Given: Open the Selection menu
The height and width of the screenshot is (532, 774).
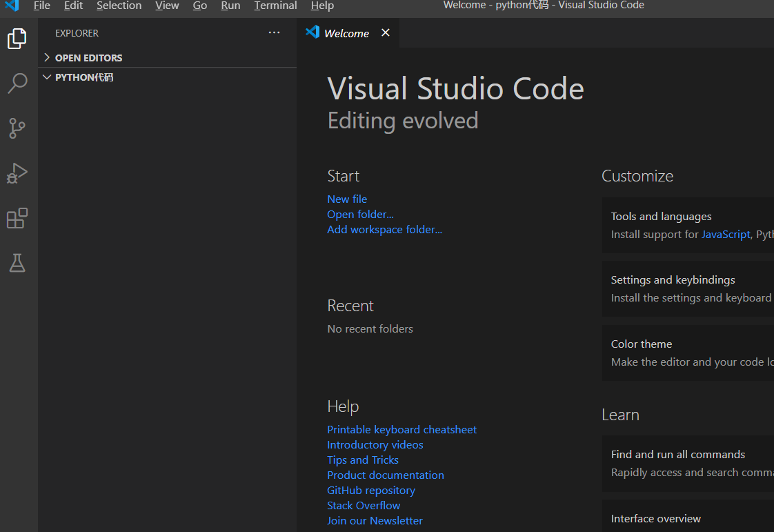Looking at the screenshot, I should pyautogui.click(x=119, y=6).
